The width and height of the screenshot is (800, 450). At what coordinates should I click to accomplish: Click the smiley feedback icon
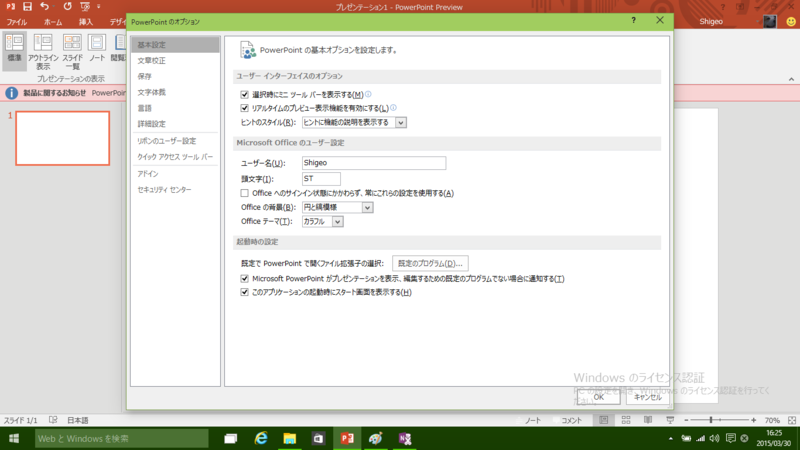pos(791,21)
